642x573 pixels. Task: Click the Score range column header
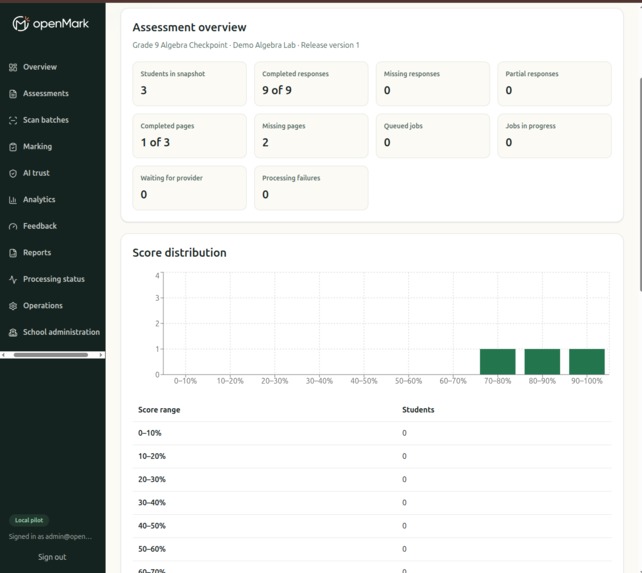pos(159,410)
